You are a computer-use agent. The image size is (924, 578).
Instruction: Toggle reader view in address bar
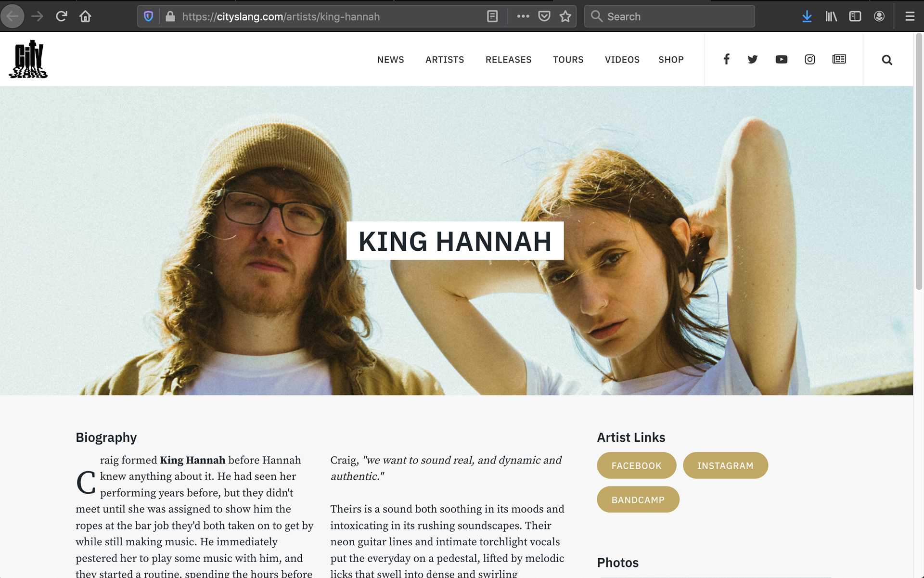(x=492, y=16)
